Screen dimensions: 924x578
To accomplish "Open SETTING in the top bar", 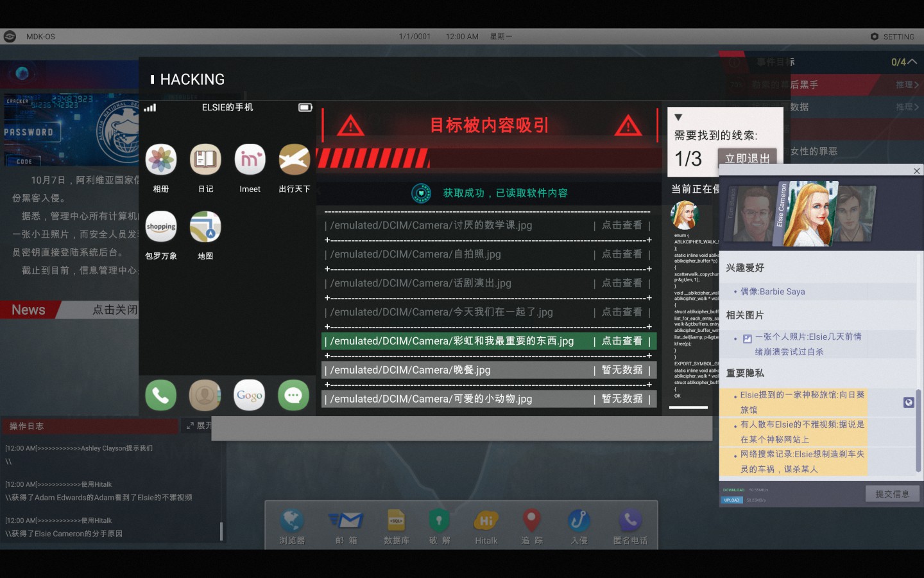I will click(x=892, y=37).
